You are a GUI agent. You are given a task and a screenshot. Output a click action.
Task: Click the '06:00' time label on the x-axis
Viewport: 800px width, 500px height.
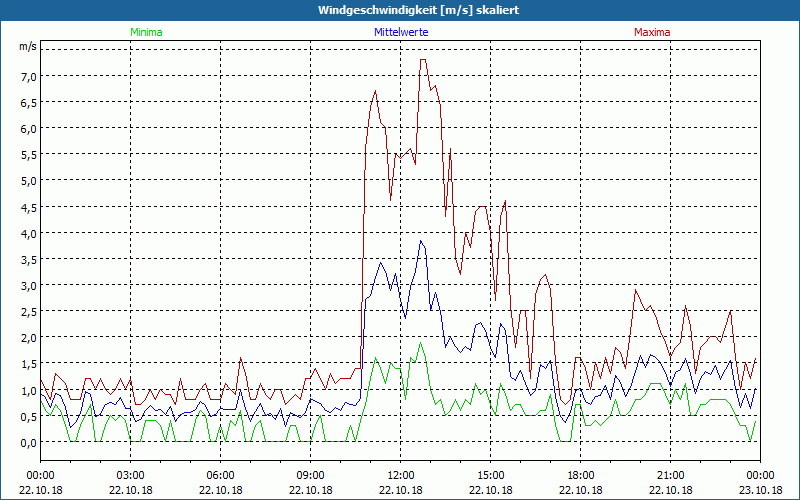220,476
